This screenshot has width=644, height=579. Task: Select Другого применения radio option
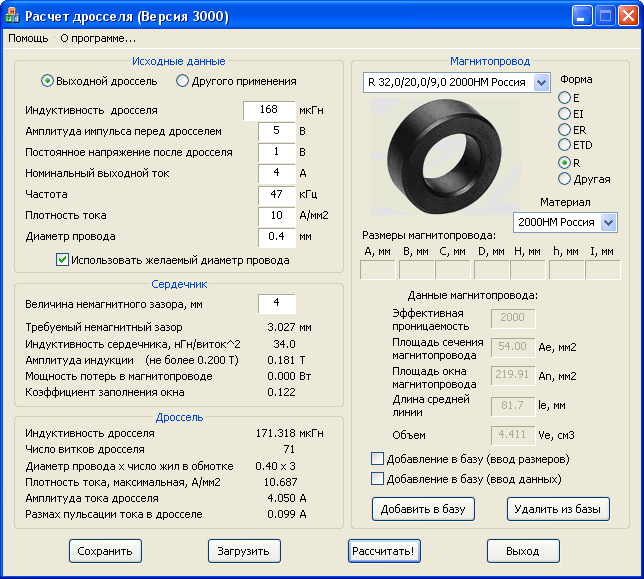point(236,81)
